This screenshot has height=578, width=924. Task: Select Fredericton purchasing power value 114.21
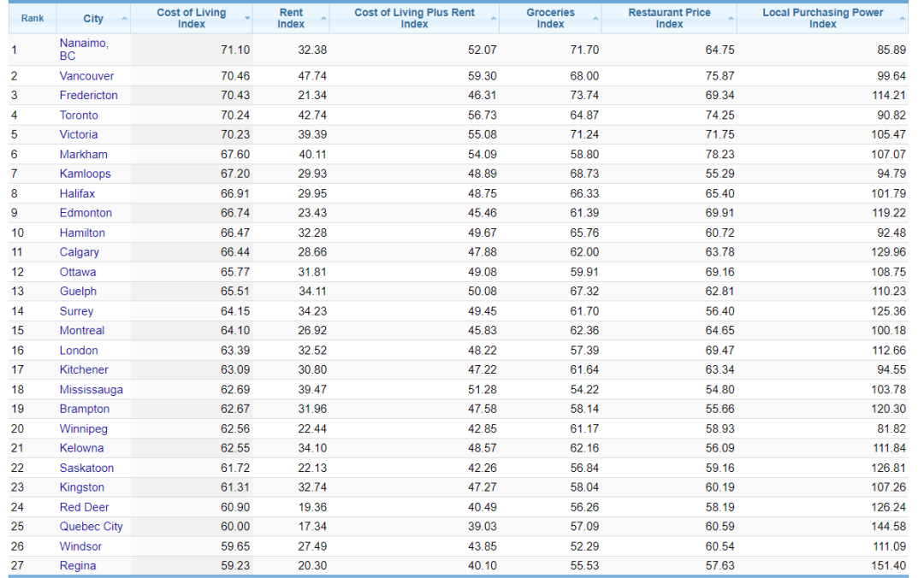click(x=889, y=96)
